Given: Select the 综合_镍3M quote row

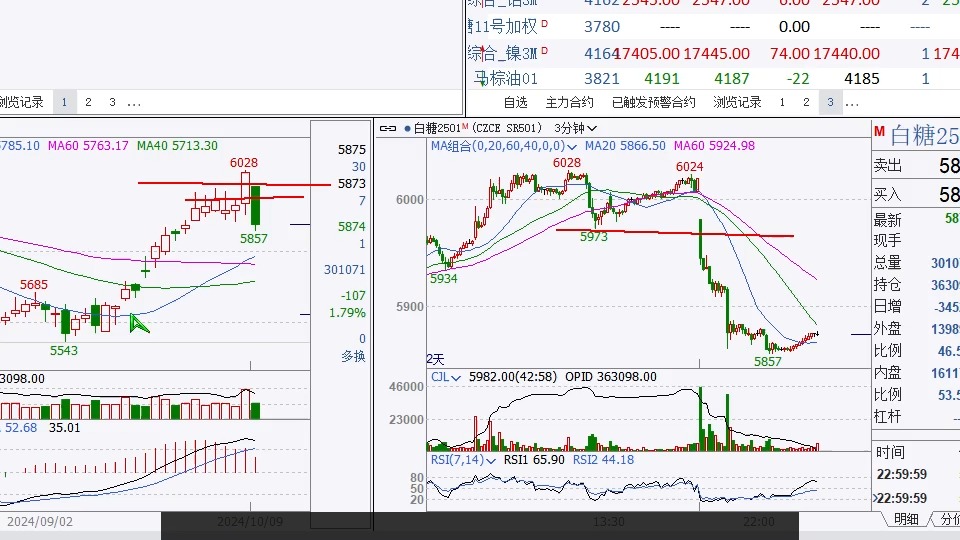Looking at the screenshot, I should coord(504,53).
